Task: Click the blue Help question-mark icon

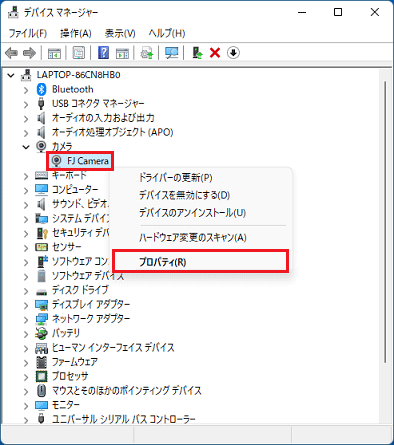Action: [104, 53]
